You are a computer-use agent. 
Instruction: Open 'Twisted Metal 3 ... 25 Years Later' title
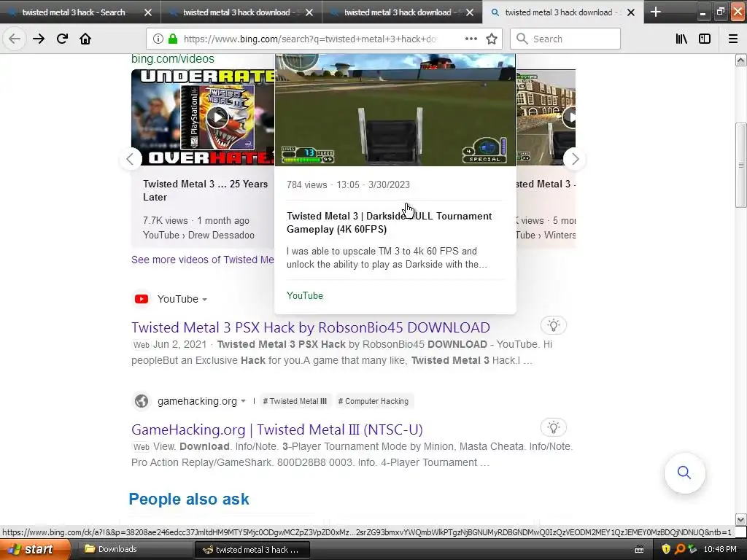pyautogui.click(x=205, y=190)
